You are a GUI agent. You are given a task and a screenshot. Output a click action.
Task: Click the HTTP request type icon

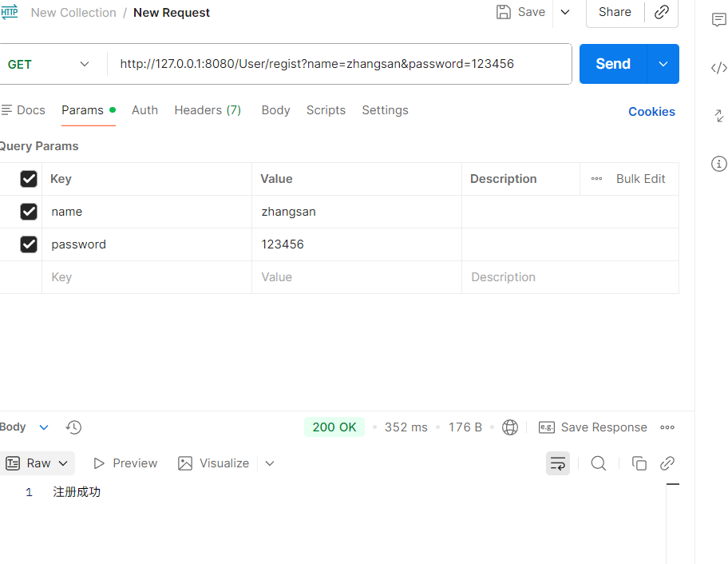[x=9, y=12]
